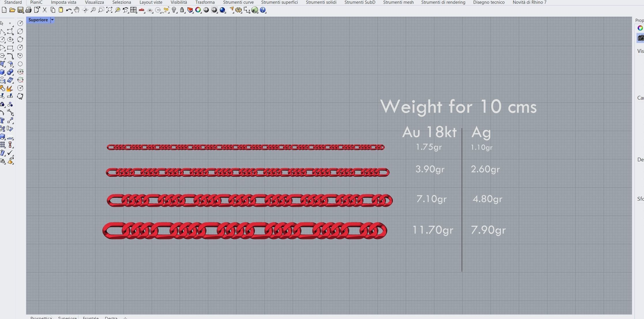Switch to Strumenti di rendering tab
The image size is (644, 319).
(443, 2)
